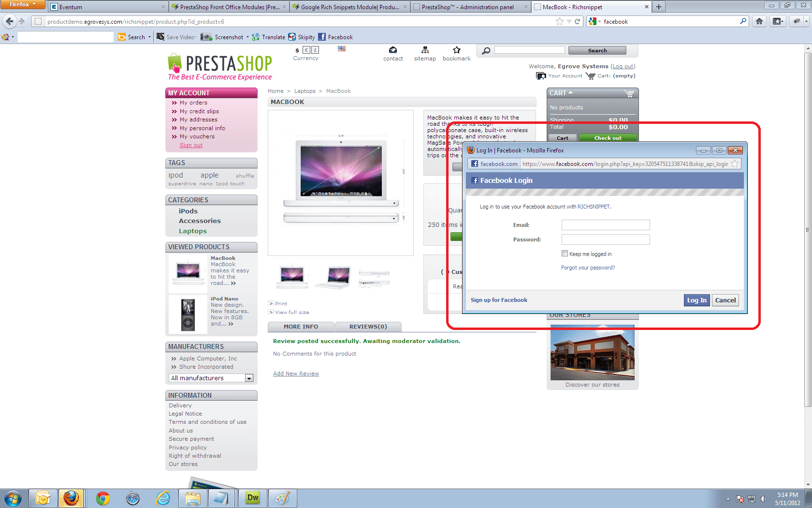Image resolution: width=812 pixels, height=508 pixels.
Task: Open the REVIEWS(0) product tab
Action: click(x=368, y=327)
